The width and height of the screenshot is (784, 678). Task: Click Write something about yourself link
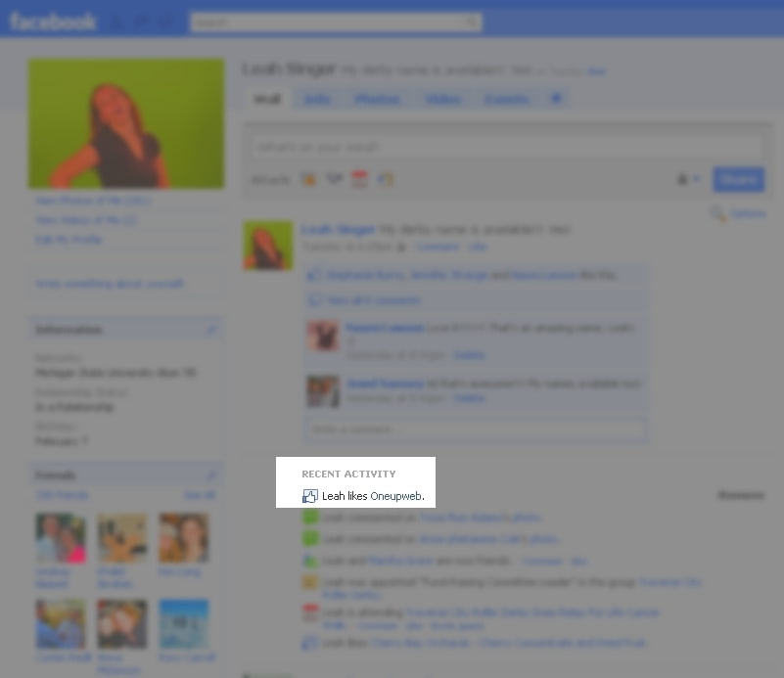click(x=110, y=284)
